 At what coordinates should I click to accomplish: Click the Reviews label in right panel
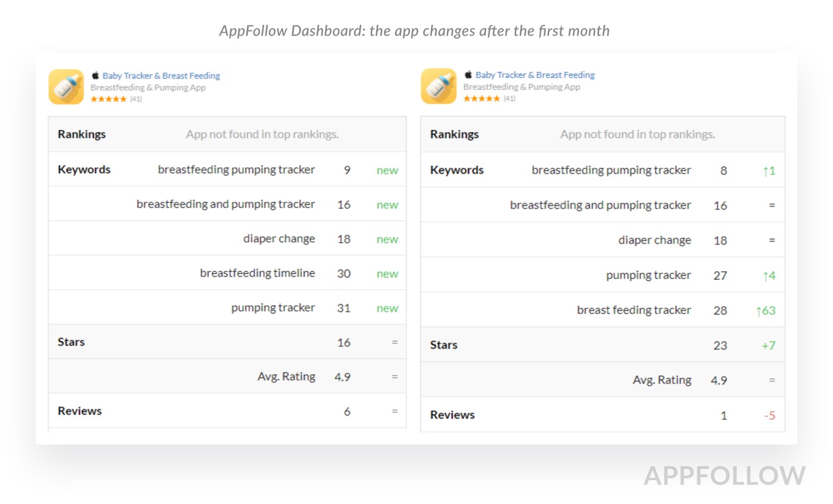[x=452, y=415]
